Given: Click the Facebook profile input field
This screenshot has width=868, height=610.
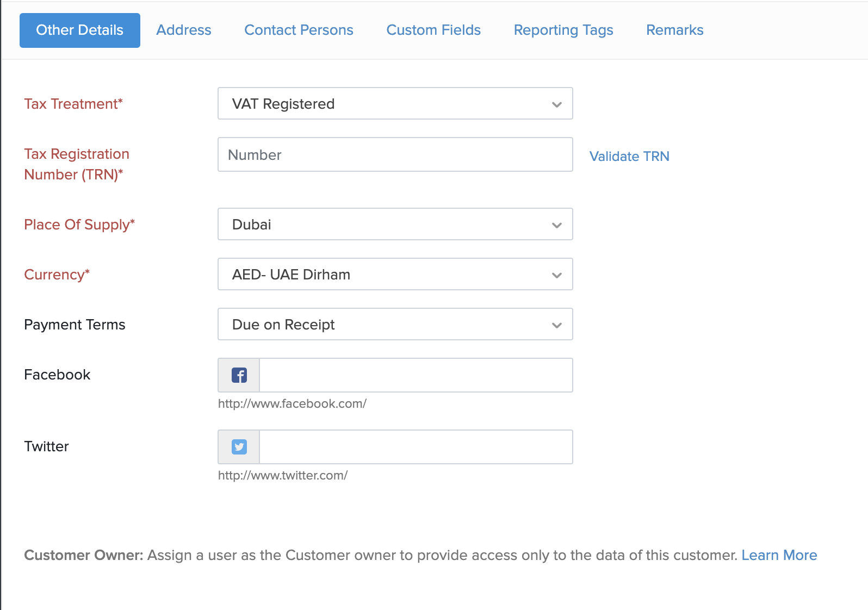Looking at the screenshot, I should pos(416,375).
